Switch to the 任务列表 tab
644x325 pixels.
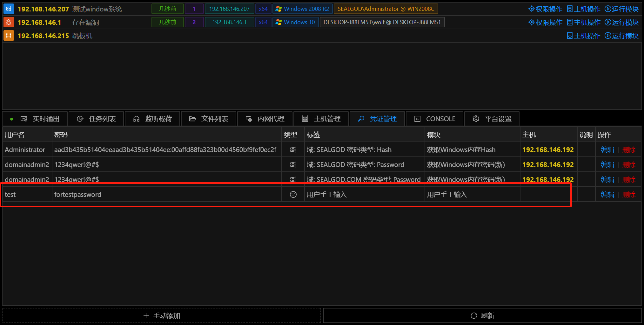click(96, 119)
